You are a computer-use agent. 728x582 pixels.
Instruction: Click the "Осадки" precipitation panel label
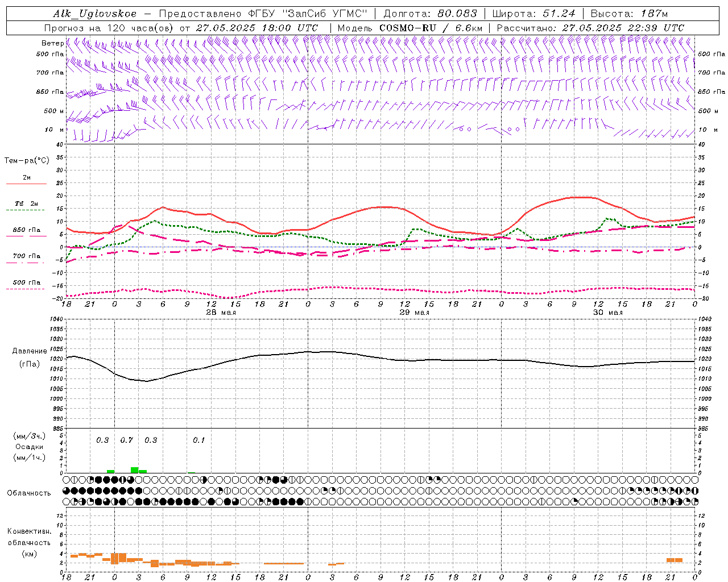click(x=30, y=447)
